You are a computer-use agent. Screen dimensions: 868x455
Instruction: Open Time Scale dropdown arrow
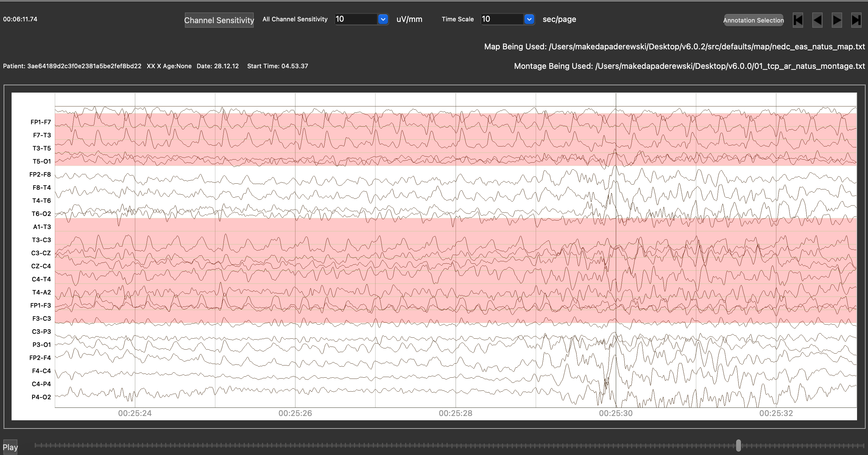pyautogui.click(x=529, y=19)
